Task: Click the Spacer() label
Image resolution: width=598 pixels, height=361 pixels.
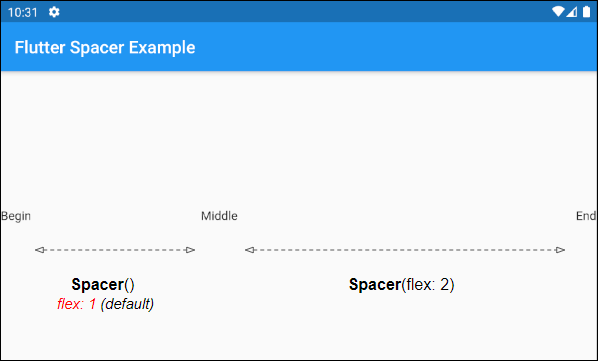Action: point(103,285)
